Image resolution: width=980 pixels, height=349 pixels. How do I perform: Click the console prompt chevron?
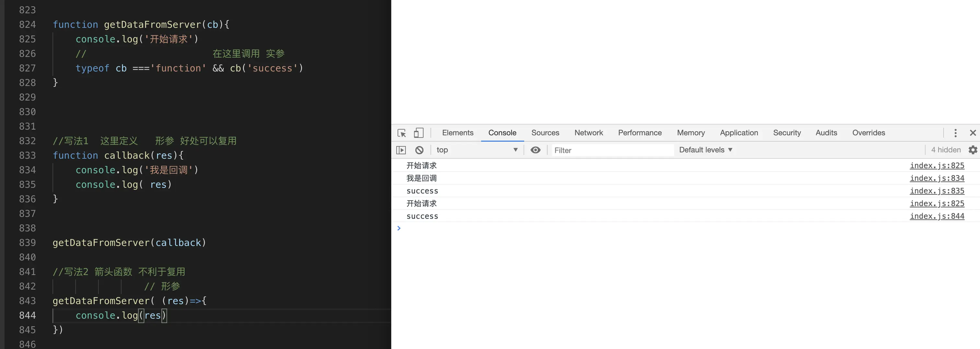pyautogui.click(x=399, y=228)
